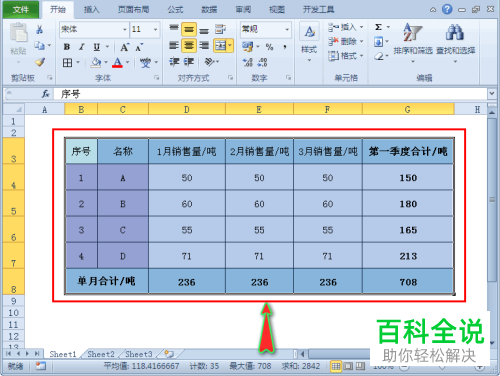Align text left

click(x=174, y=45)
